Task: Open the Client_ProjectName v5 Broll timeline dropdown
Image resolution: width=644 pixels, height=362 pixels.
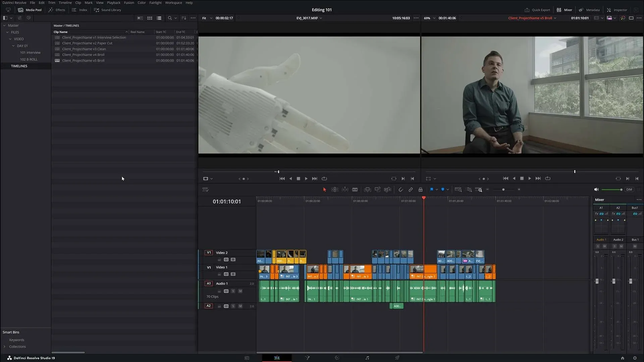Action: click(x=532, y=18)
